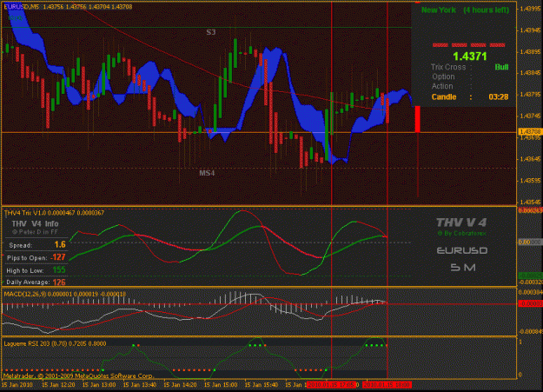
Task: Click the MetaQuotes Software Corp. copyright text
Action: point(78,375)
